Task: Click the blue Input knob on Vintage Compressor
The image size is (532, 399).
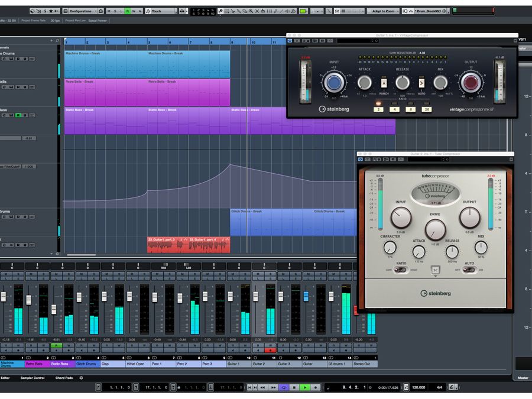Action: click(334, 82)
